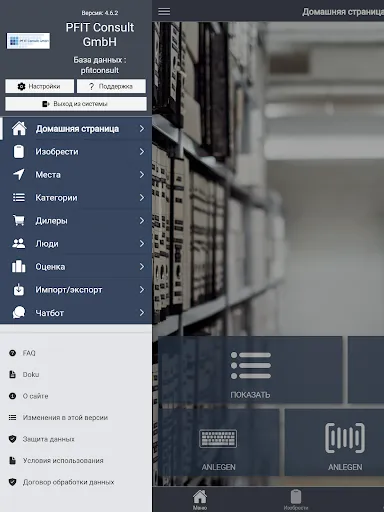384x512 pixels.
Task: Open Условия использования link
Action: point(63,461)
